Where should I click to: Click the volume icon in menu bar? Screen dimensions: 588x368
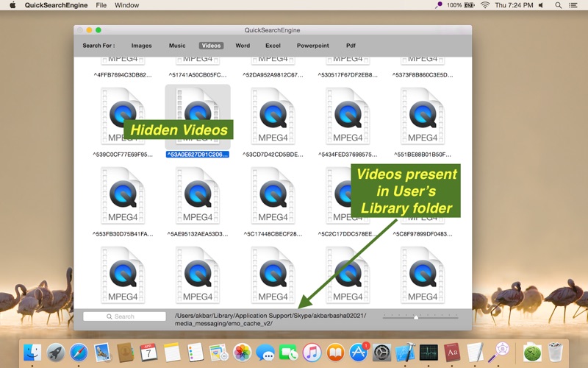pyautogui.click(x=541, y=5)
